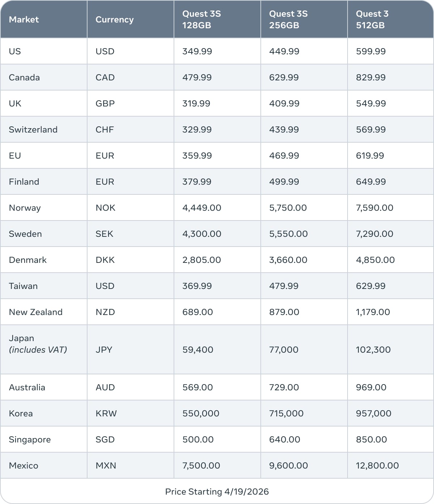Select the GBP currency cell

click(105, 104)
